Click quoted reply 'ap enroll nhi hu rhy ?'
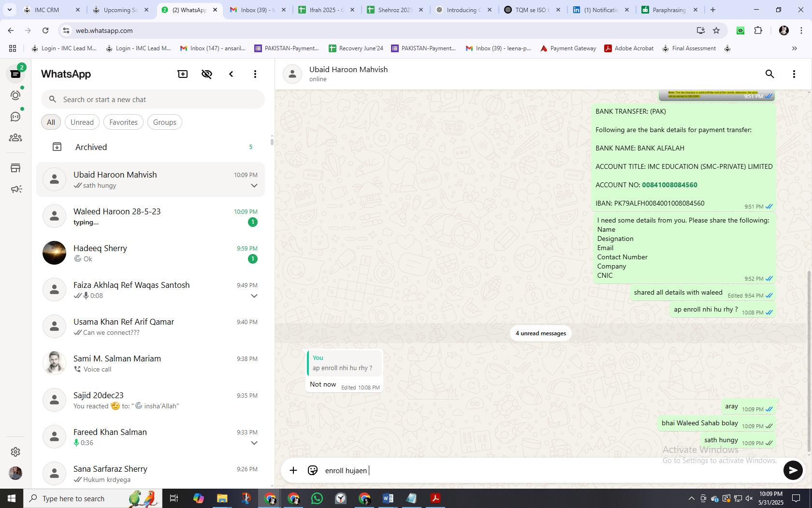Image resolution: width=812 pixels, height=508 pixels. (344, 363)
